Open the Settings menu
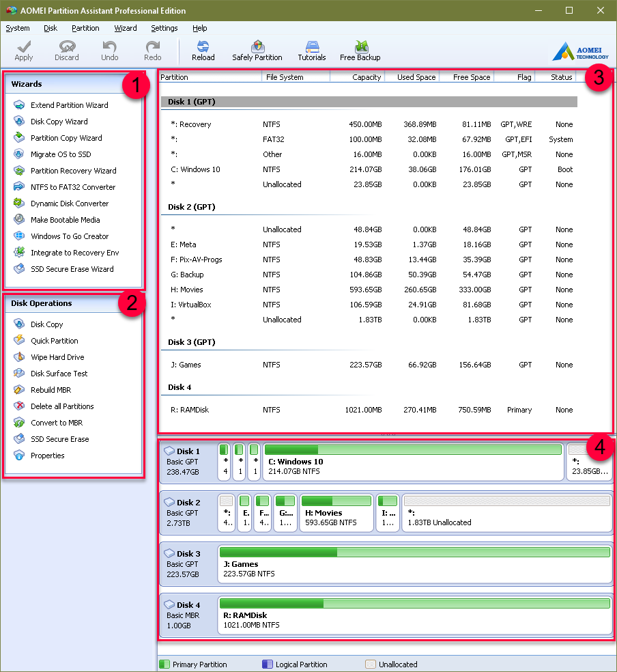 click(164, 28)
